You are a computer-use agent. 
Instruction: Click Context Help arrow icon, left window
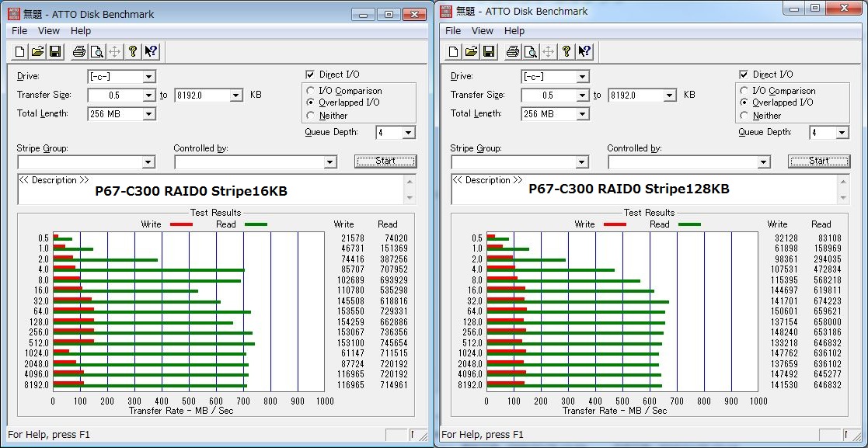tap(151, 52)
